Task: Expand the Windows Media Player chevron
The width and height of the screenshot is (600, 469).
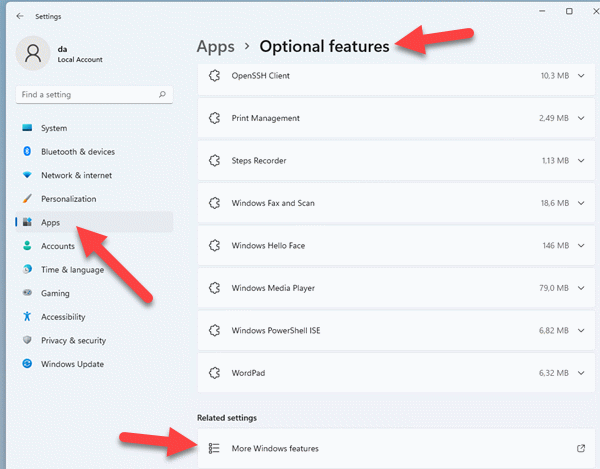Action: coord(581,288)
